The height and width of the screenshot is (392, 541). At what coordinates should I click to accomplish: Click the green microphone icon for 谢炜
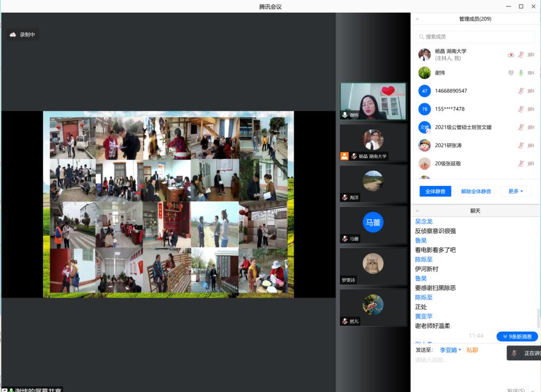point(521,73)
